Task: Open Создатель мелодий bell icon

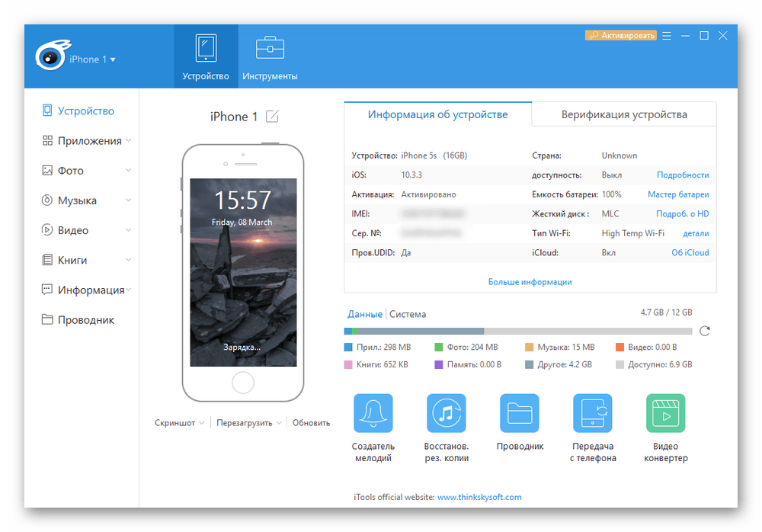Action: (373, 413)
